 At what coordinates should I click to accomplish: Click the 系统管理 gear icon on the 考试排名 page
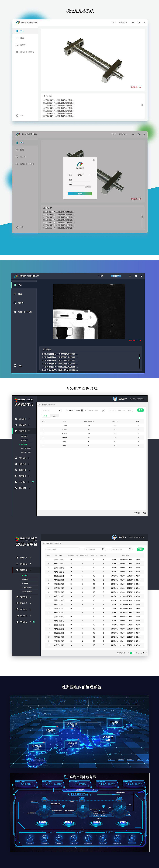tap(16, 488)
